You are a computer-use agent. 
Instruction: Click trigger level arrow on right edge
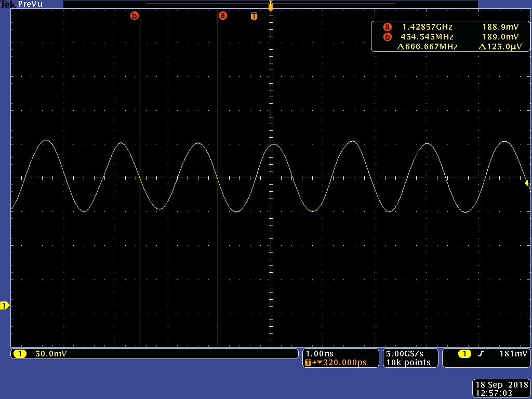[x=527, y=183]
